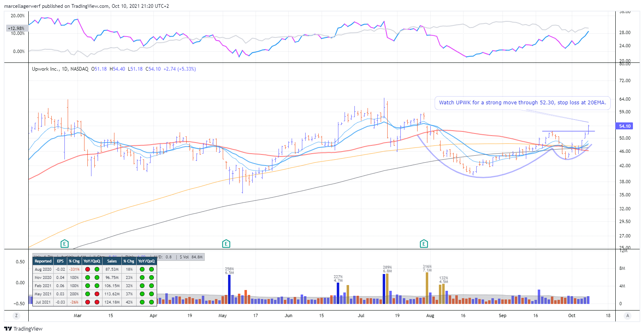This screenshot has width=644, height=336.
Task: Click the 27.00 price axis label
Action: [625, 236]
